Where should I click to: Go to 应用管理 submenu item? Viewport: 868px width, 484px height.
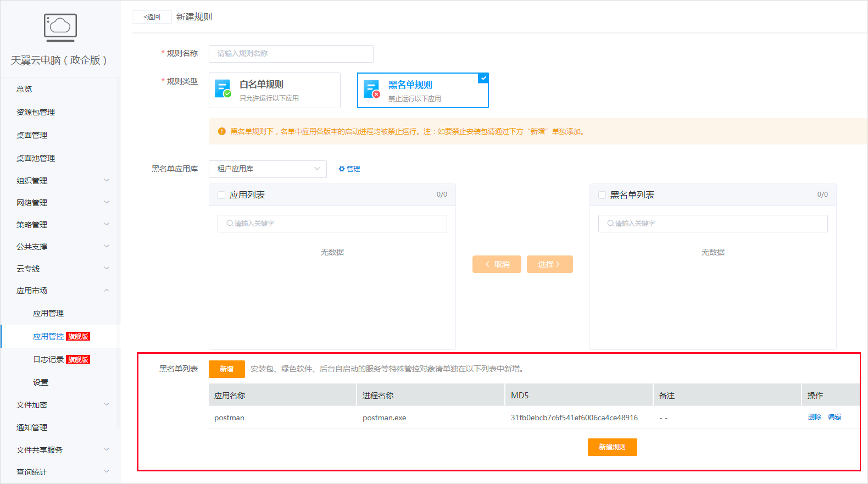(x=48, y=313)
